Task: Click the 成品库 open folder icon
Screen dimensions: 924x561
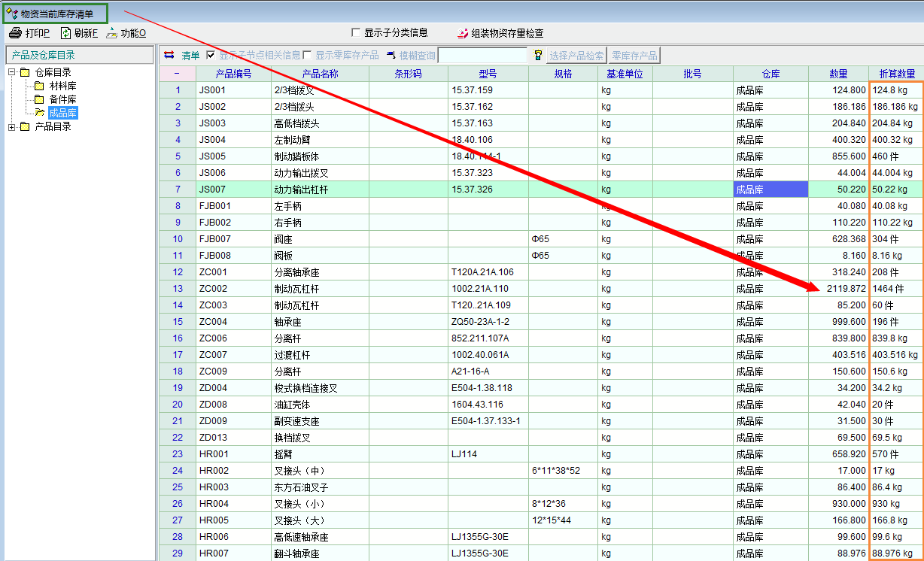Action: point(39,113)
